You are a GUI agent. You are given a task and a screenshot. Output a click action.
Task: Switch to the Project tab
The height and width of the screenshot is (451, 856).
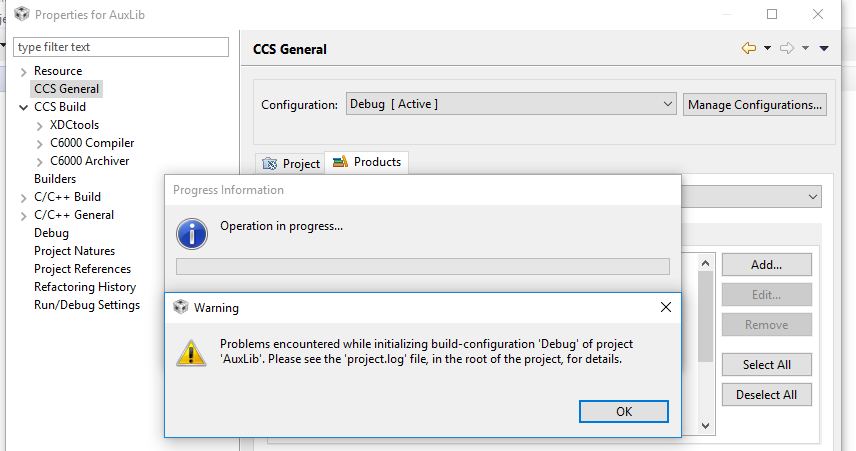[291, 163]
